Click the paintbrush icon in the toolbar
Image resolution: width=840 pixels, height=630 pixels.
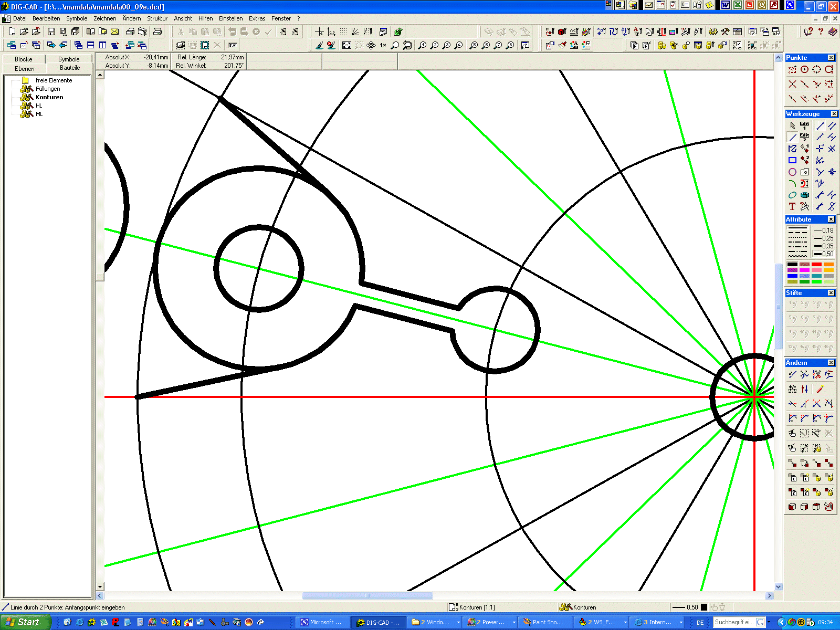562,45
